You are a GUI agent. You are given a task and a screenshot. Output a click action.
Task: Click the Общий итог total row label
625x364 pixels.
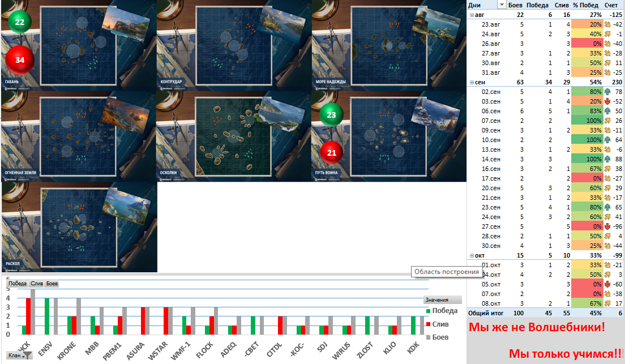pyautogui.click(x=486, y=313)
